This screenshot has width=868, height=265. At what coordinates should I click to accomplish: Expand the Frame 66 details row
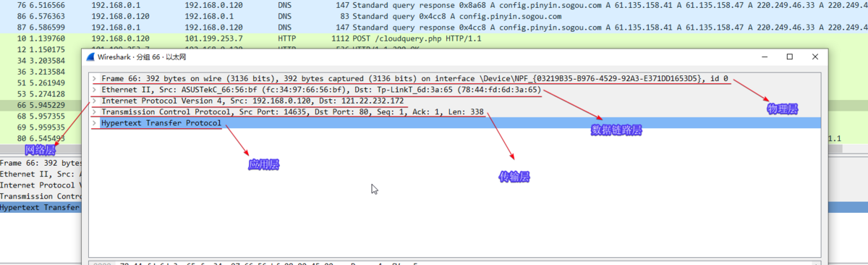94,78
